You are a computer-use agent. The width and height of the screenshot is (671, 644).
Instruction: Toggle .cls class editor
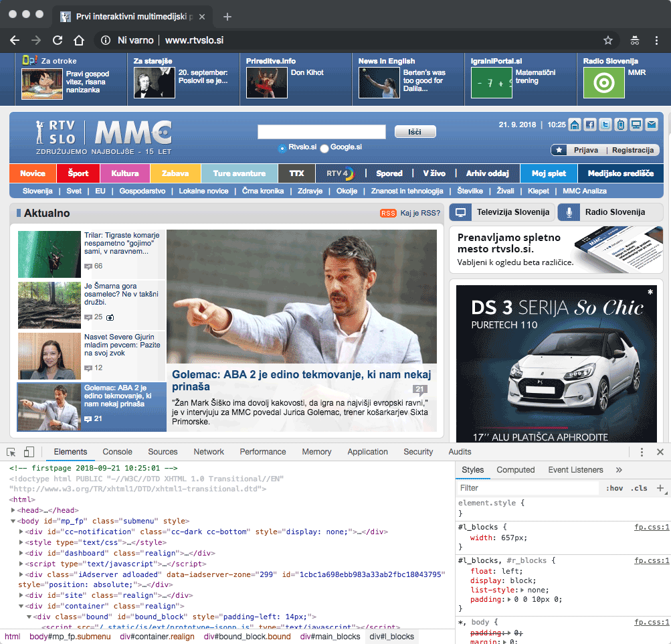click(x=638, y=488)
